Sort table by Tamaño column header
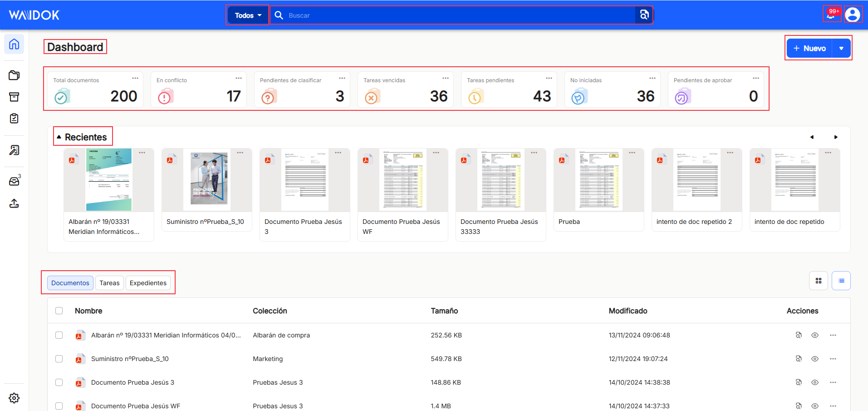 point(444,311)
